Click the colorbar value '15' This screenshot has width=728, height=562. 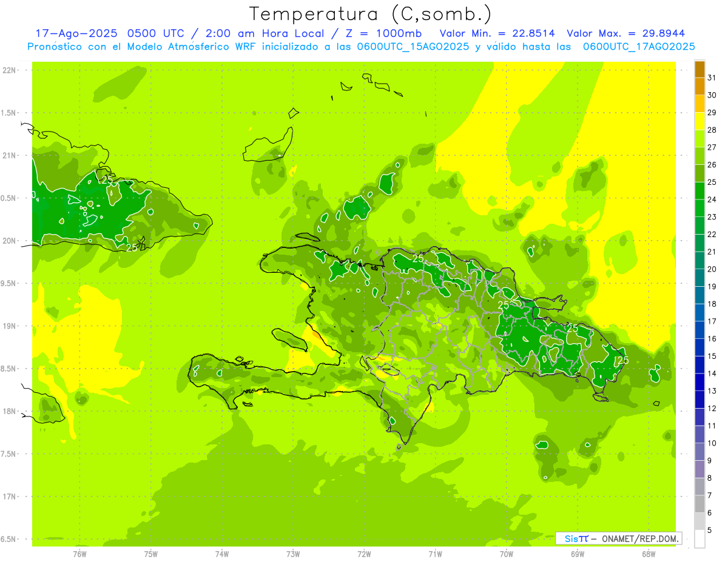(712, 356)
